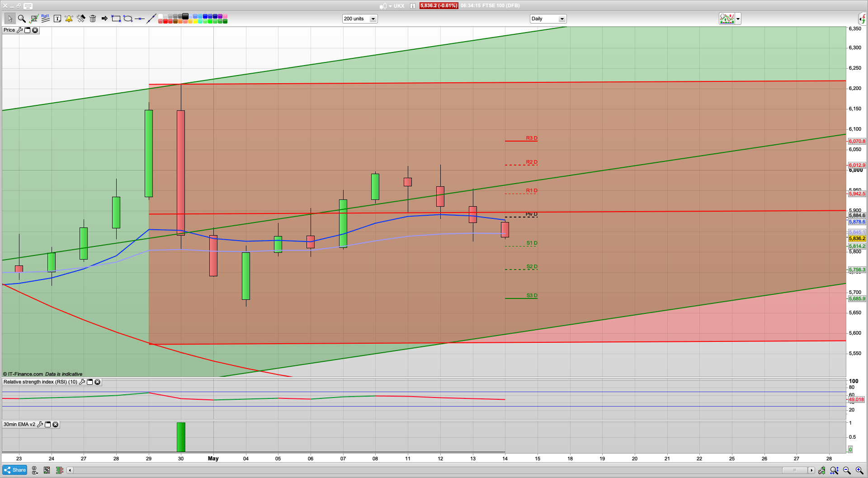Select the magnifier zoom tool
868x478 pixels.
(22, 19)
